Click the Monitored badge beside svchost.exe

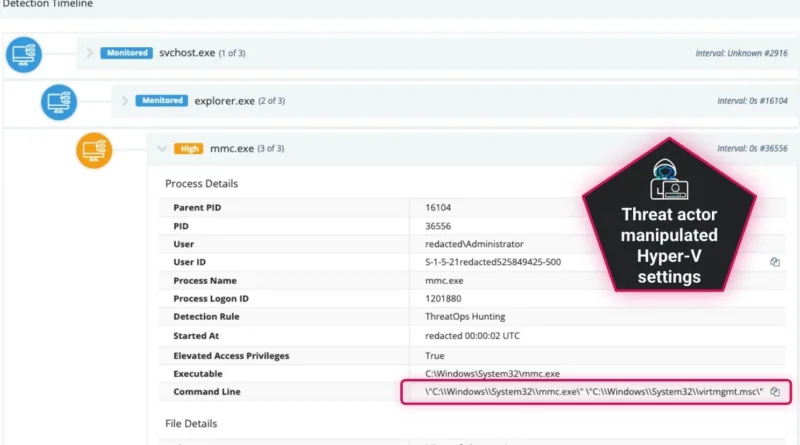coord(126,53)
